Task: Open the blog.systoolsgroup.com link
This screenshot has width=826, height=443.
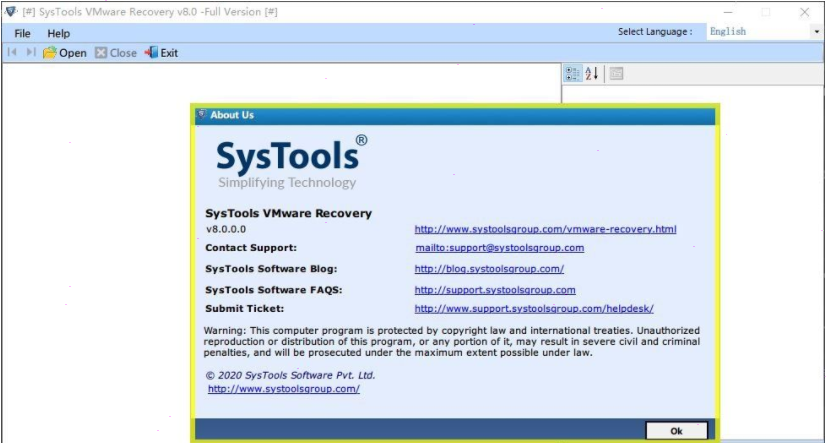Action: (489, 269)
